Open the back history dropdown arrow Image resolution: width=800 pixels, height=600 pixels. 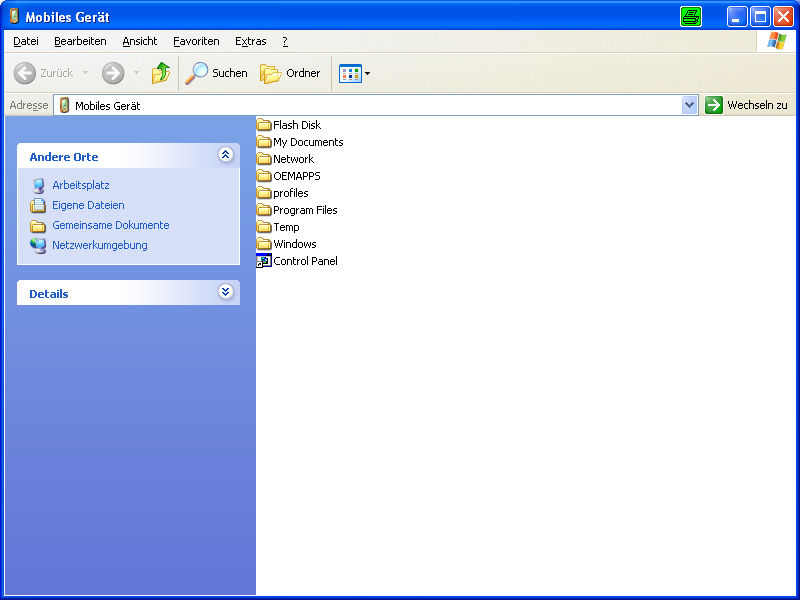coord(85,73)
